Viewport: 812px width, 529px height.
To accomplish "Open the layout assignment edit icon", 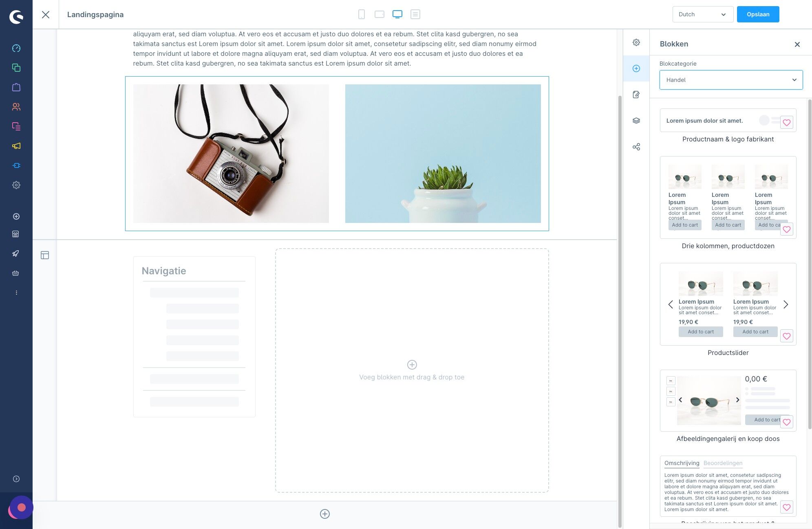I will (x=636, y=95).
